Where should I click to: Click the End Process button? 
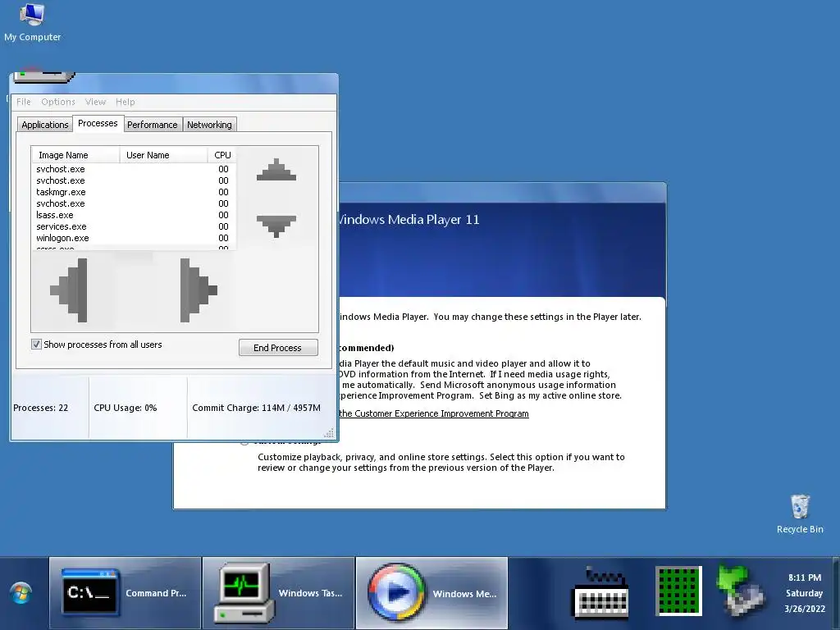[278, 348]
